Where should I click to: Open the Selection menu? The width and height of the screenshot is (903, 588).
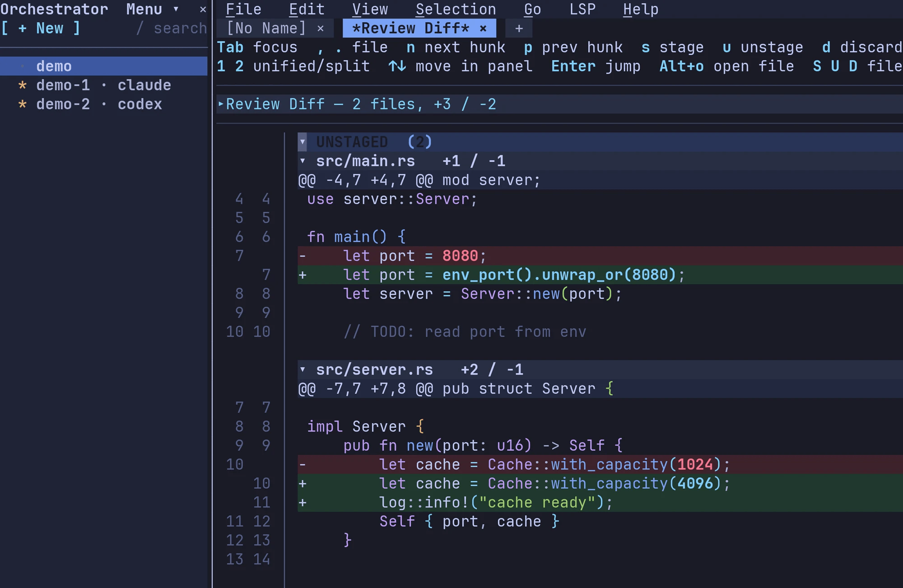click(x=456, y=9)
